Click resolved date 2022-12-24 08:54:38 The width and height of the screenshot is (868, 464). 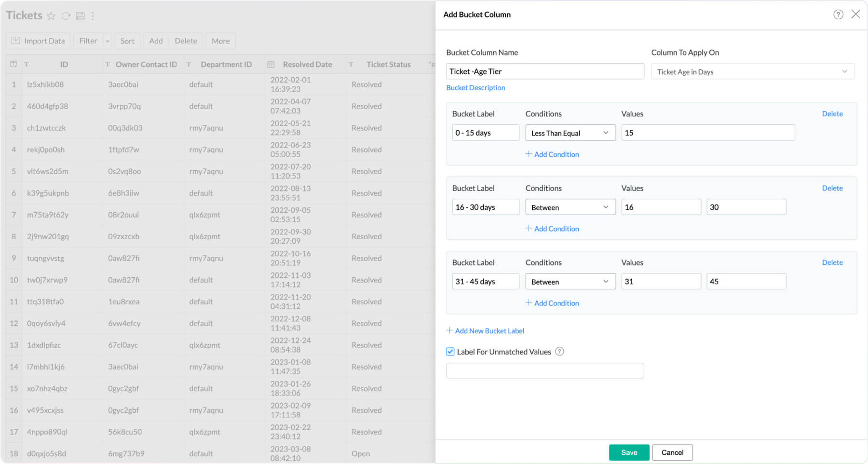point(291,345)
